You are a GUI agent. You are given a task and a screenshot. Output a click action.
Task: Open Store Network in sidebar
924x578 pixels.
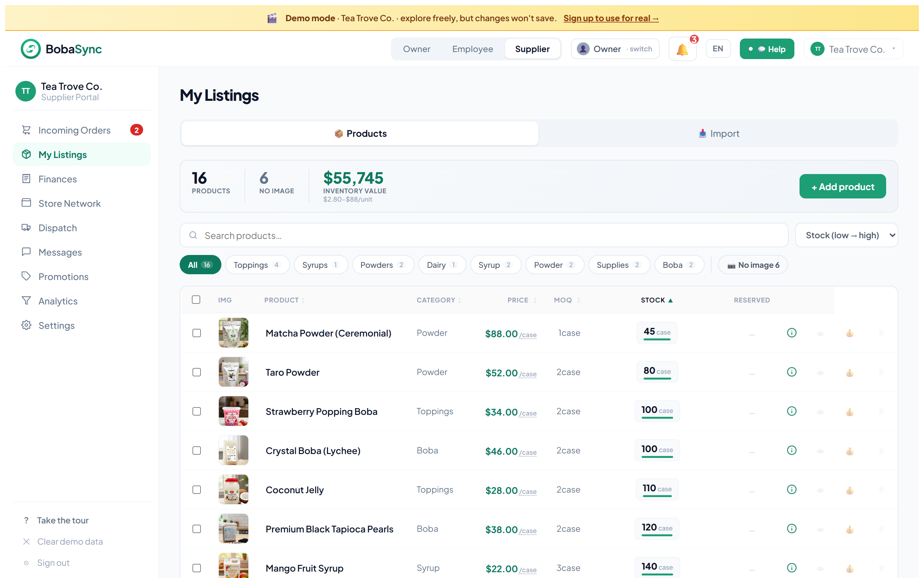tap(82, 203)
